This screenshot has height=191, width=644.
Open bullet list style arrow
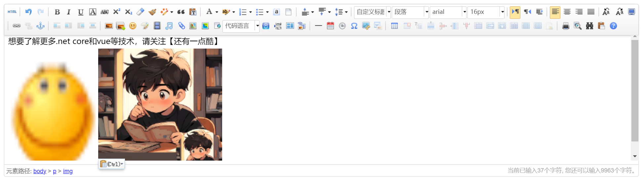(x=267, y=12)
